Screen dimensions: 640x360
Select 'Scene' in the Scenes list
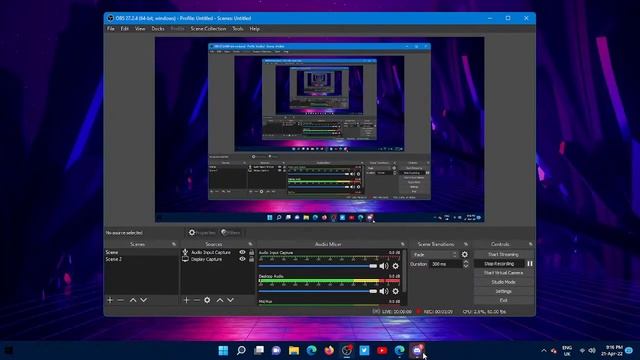pyautogui.click(x=141, y=252)
